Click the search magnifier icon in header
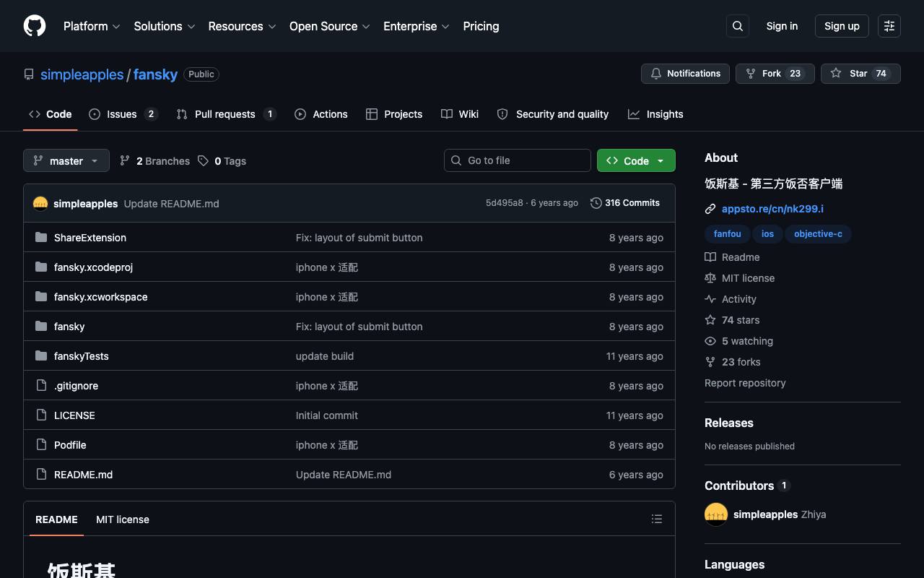Screen dimensions: 924x578 tap(738, 26)
